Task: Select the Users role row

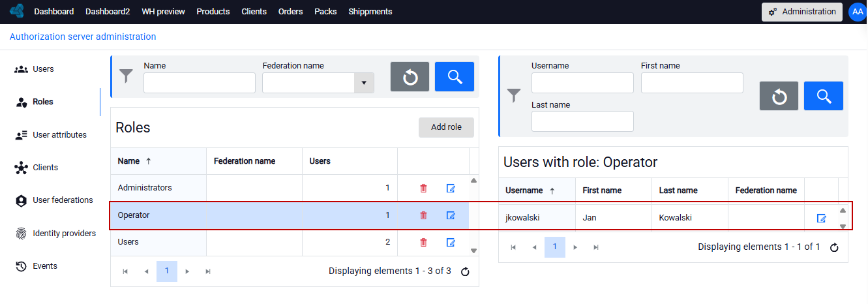Action: [x=290, y=242]
